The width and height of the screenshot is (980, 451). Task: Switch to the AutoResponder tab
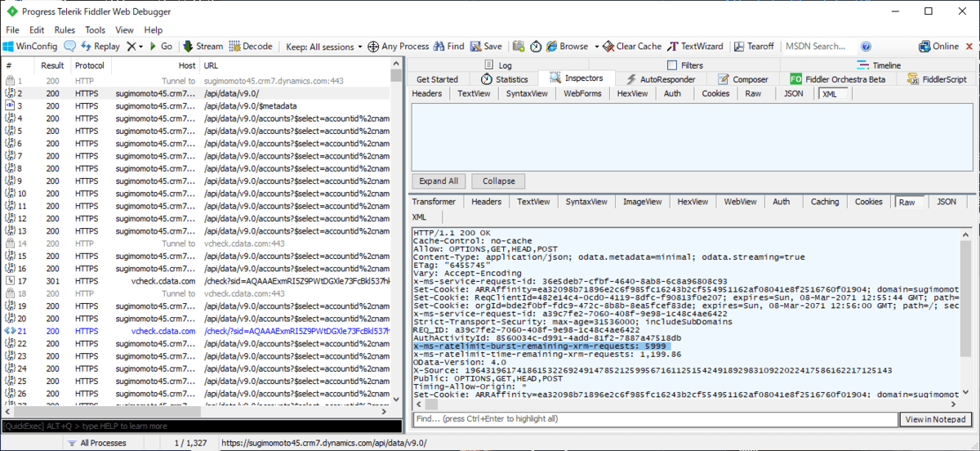(x=661, y=79)
